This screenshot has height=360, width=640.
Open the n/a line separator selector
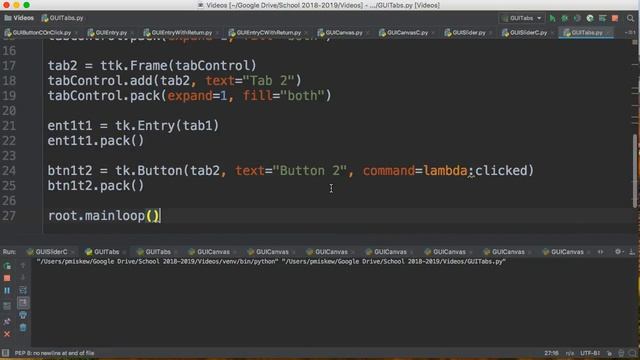pyautogui.click(x=570, y=353)
